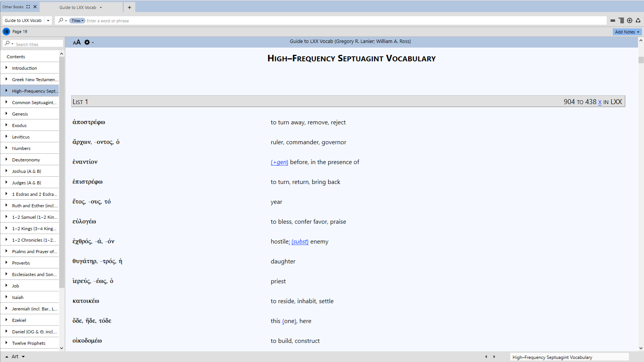Expand the Genesis tree item
This screenshot has height=362, width=644.
point(6,114)
